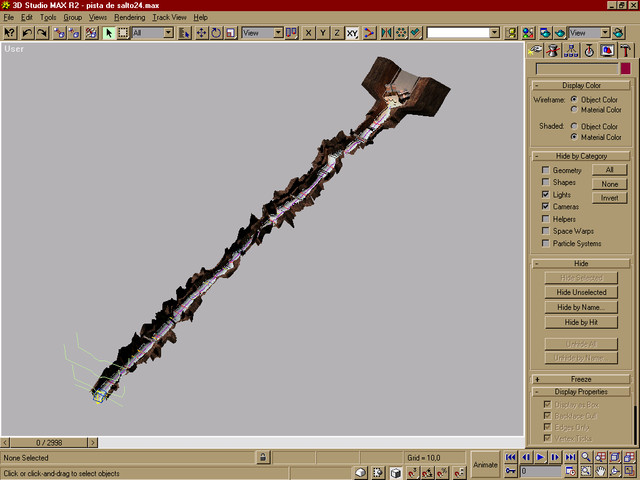Open Track View toolbar icon
The height and width of the screenshot is (480, 640).
point(511,33)
